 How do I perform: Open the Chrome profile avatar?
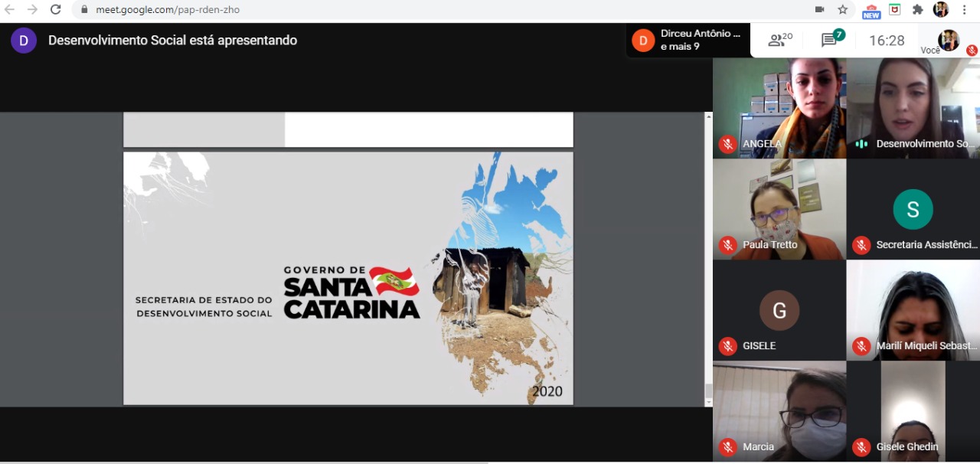(x=941, y=10)
